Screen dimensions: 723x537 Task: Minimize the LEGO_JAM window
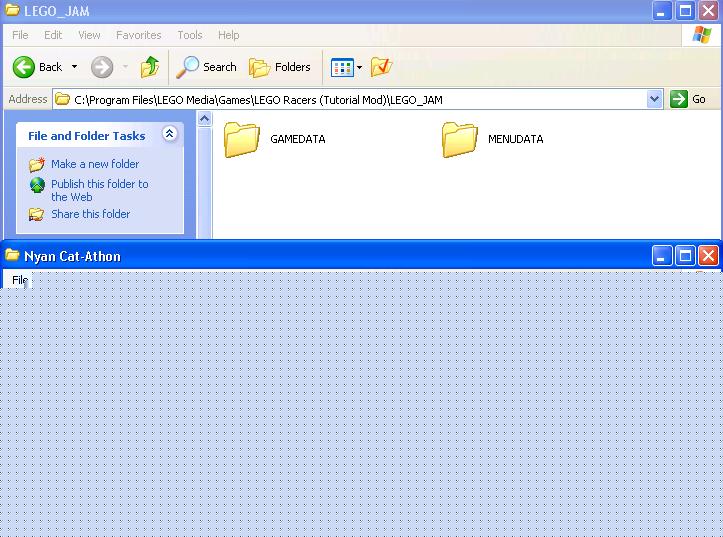tap(661, 11)
